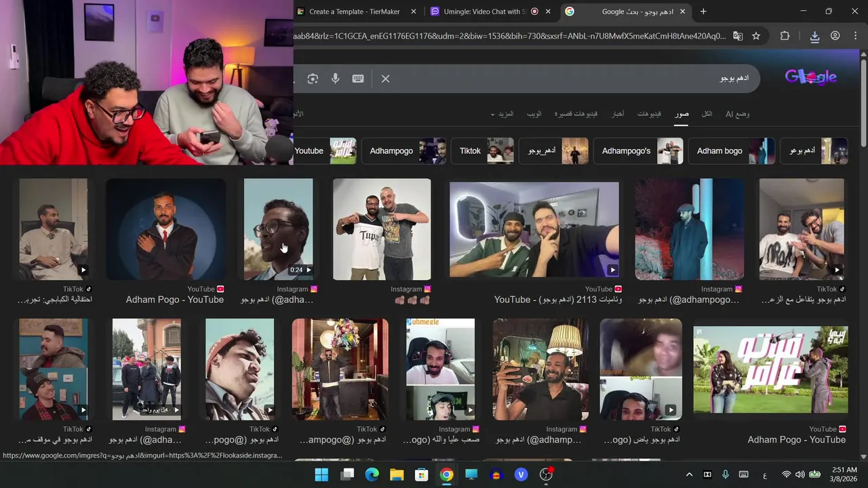
Task: Open the Instagram two-men standing photo
Action: point(382,229)
